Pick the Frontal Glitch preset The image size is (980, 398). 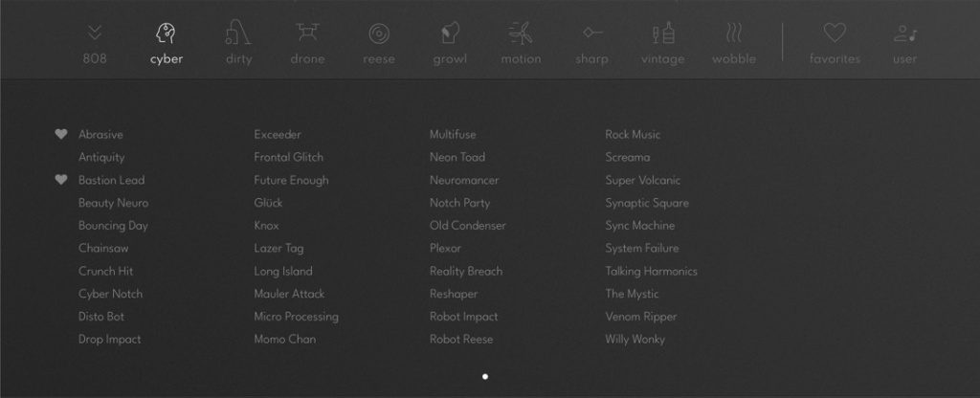click(289, 158)
